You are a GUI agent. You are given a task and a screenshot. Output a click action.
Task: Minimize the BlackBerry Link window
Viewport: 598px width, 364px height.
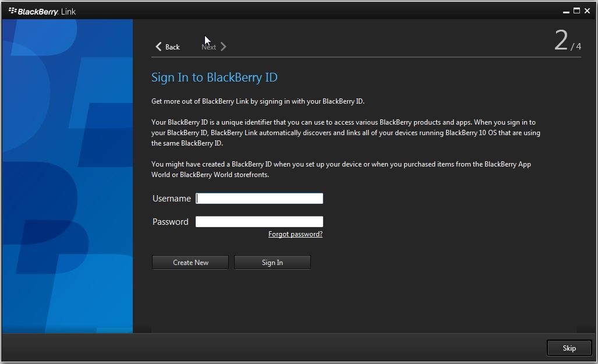click(x=567, y=11)
